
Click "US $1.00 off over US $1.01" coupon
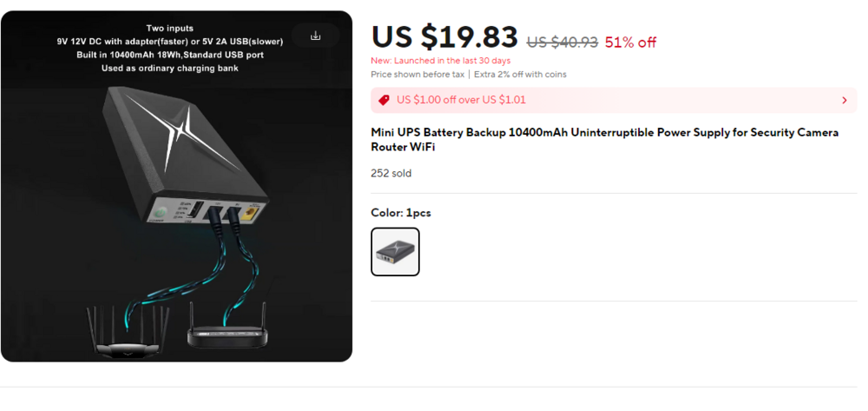pos(461,100)
